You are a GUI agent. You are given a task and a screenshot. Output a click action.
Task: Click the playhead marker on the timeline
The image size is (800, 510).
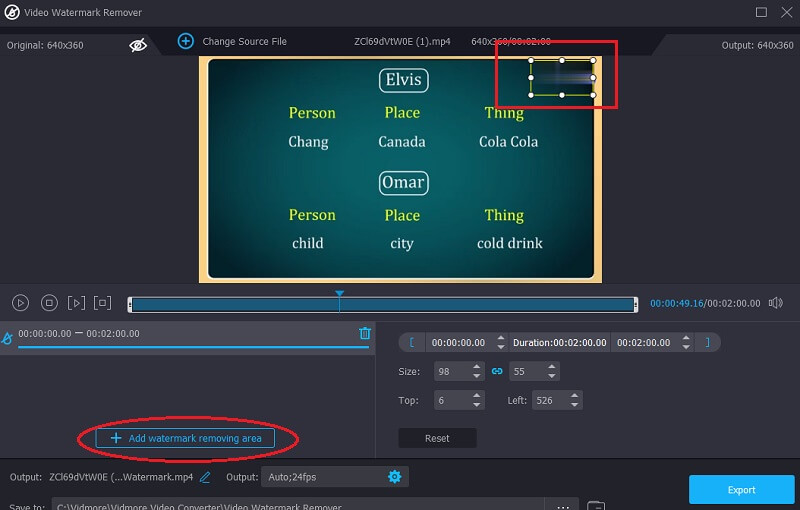click(x=340, y=295)
